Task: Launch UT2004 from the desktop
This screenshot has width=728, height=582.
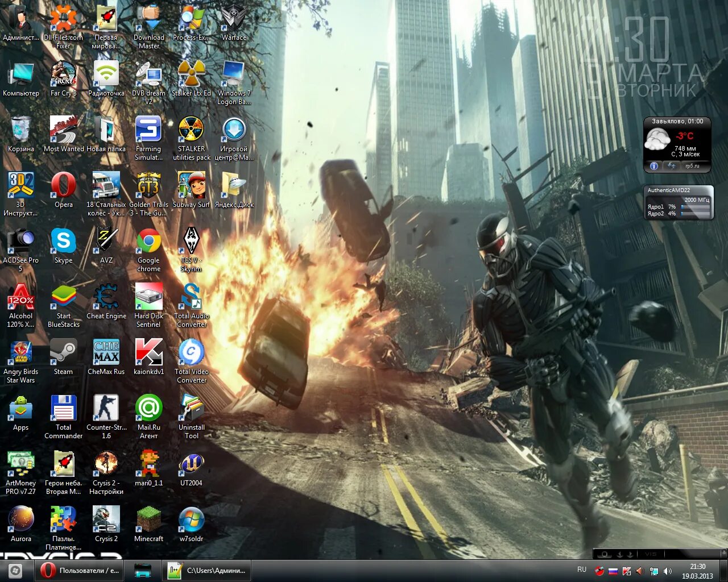Action: click(x=192, y=468)
